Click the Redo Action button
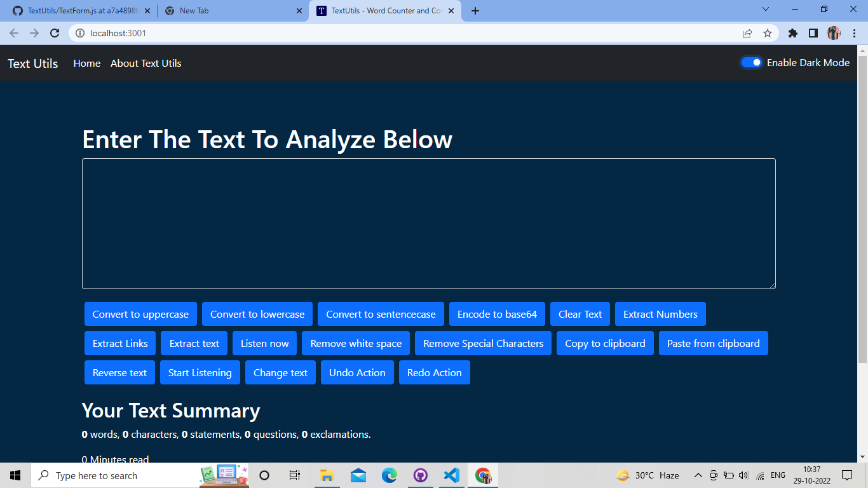Viewport: 868px width, 488px height. [x=434, y=372]
